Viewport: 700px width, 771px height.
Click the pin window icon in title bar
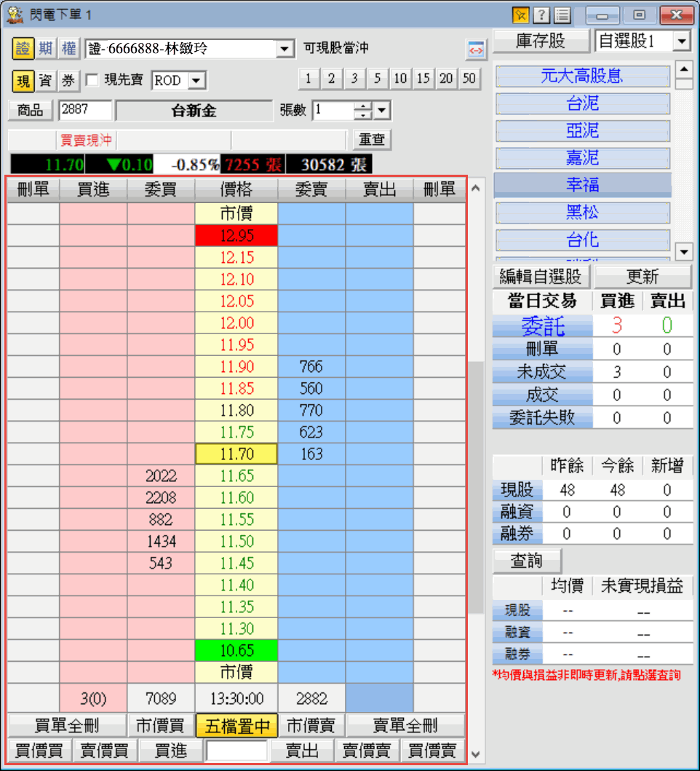coord(520,15)
